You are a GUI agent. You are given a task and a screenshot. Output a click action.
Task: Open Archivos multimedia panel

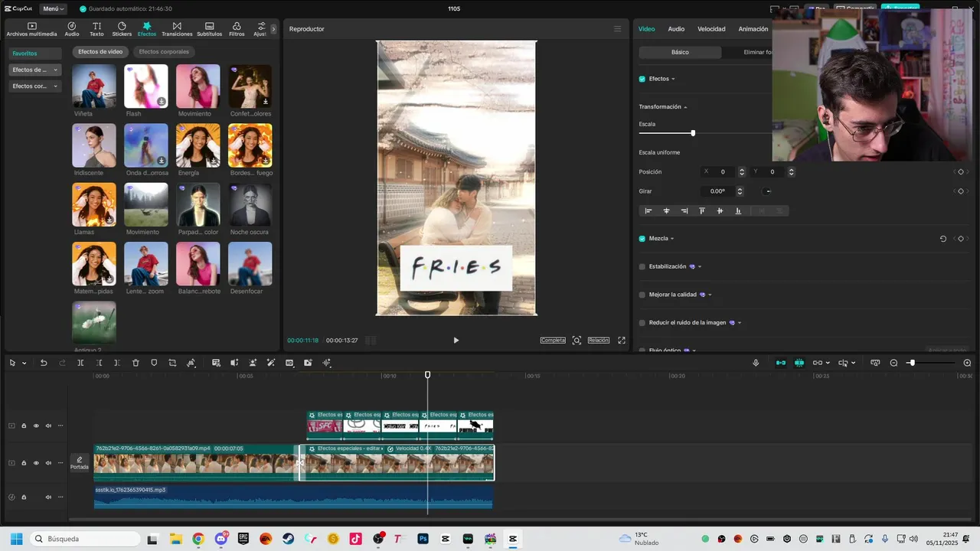(31, 29)
